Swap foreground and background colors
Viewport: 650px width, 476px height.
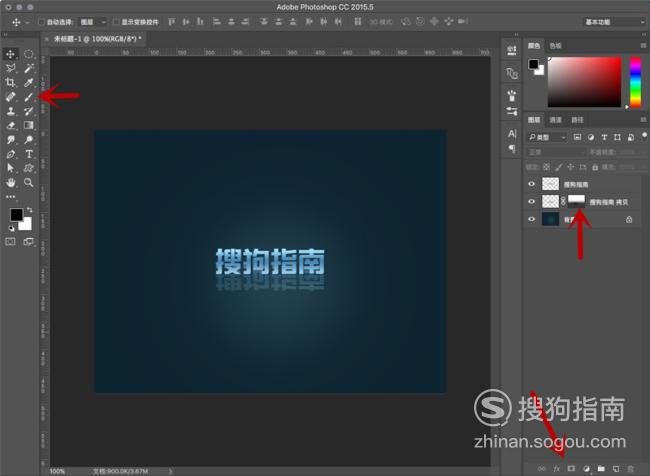point(29,210)
